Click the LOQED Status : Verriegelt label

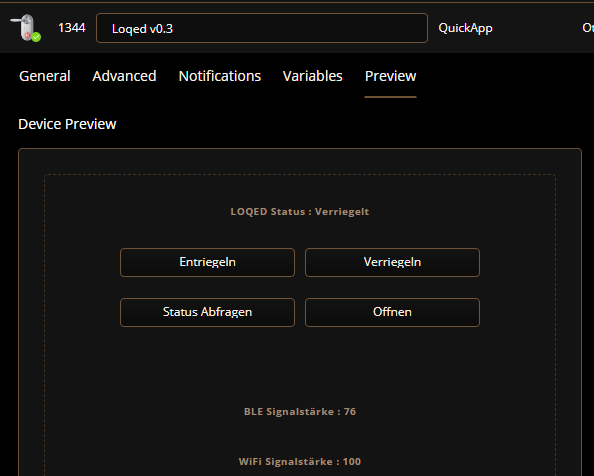coord(300,212)
